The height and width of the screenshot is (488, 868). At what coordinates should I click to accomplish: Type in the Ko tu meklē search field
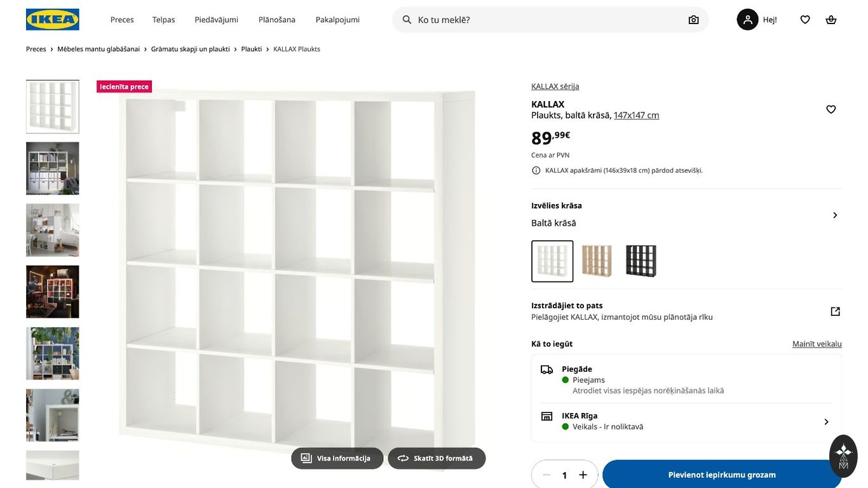pos(546,20)
